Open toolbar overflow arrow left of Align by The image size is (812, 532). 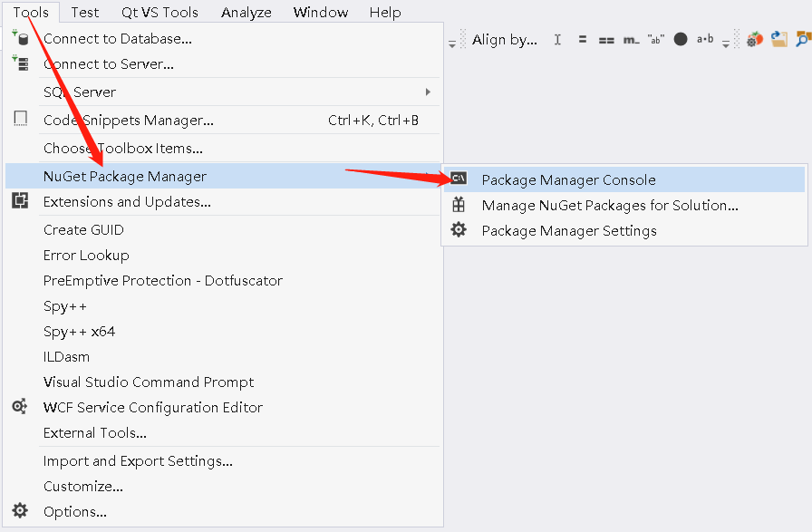click(452, 44)
